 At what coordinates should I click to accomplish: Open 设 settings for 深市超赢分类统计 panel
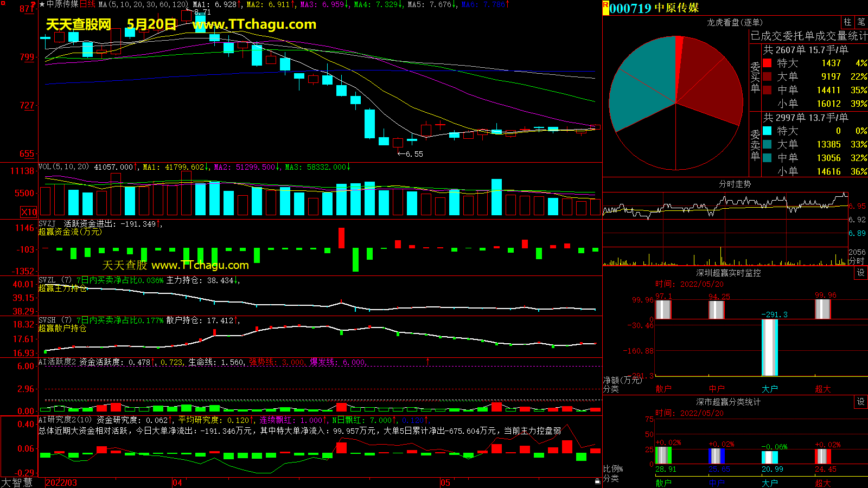(860, 402)
